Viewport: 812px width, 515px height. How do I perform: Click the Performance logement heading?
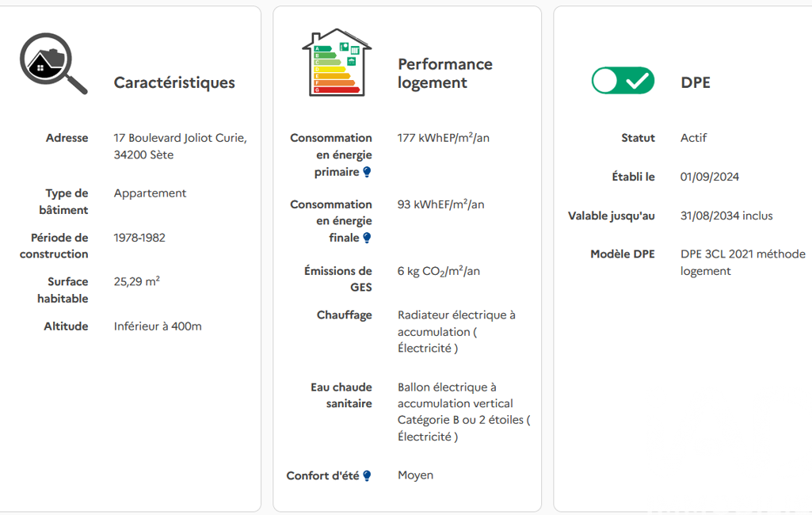(x=444, y=74)
